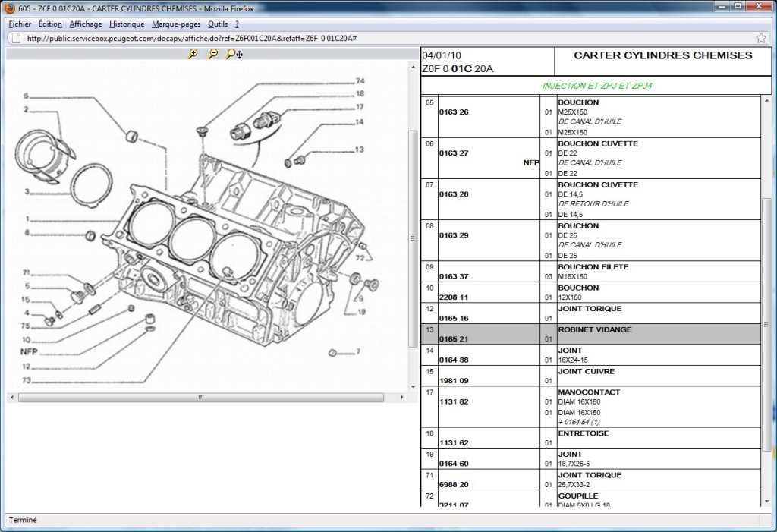
Task: Open the Marque-pages menu
Action: point(177,24)
